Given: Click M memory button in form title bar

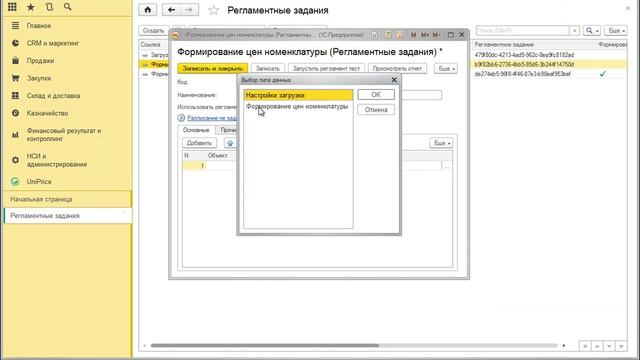Looking at the screenshot, I should (x=413, y=35).
